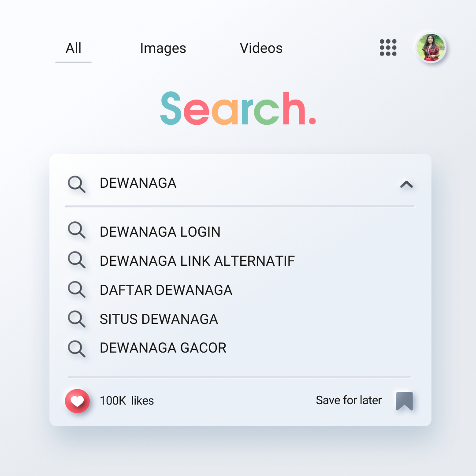Click the search icon beside DEWANAGA LOGIN
The width and height of the screenshot is (476, 476).
pos(77,231)
